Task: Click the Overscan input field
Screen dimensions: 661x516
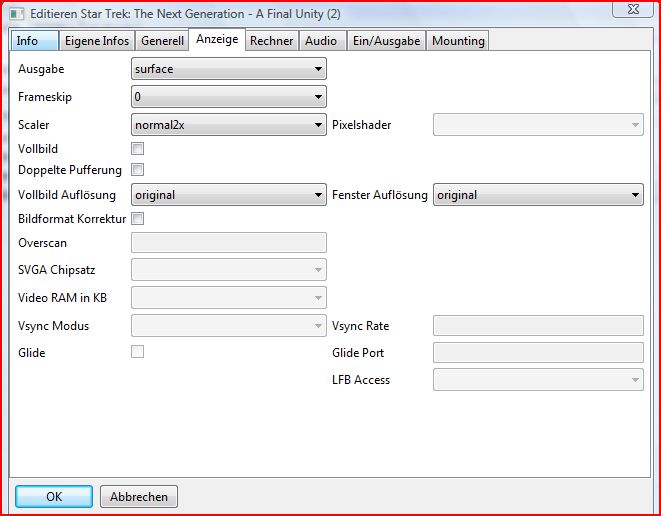Action: point(229,242)
